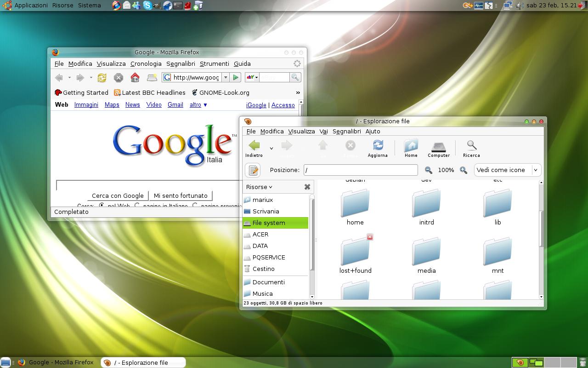Click the Firefox stop loading button
The width and height of the screenshot is (588, 368).
[x=119, y=78]
